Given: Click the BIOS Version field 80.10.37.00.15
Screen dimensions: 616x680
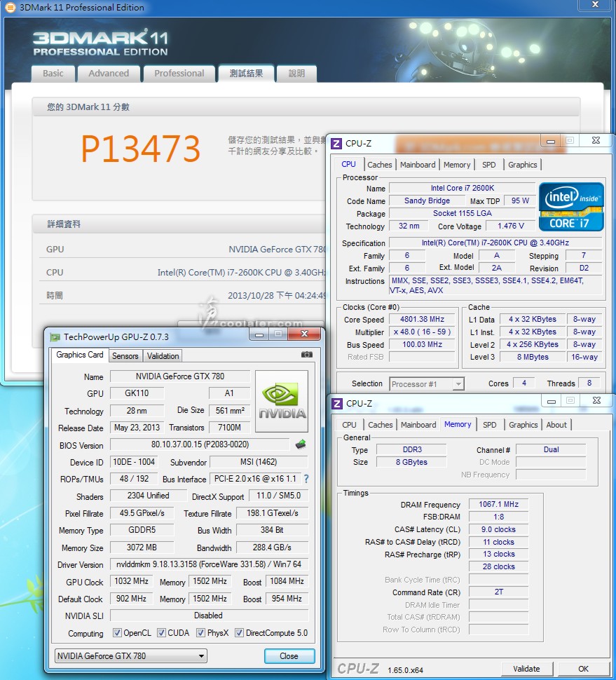Looking at the screenshot, I should (200, 444).
